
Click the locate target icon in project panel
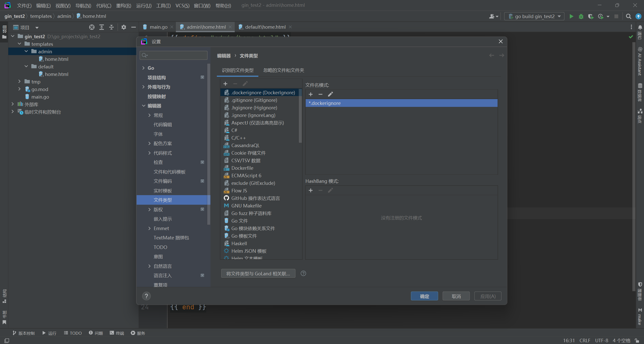click(92, 27)
